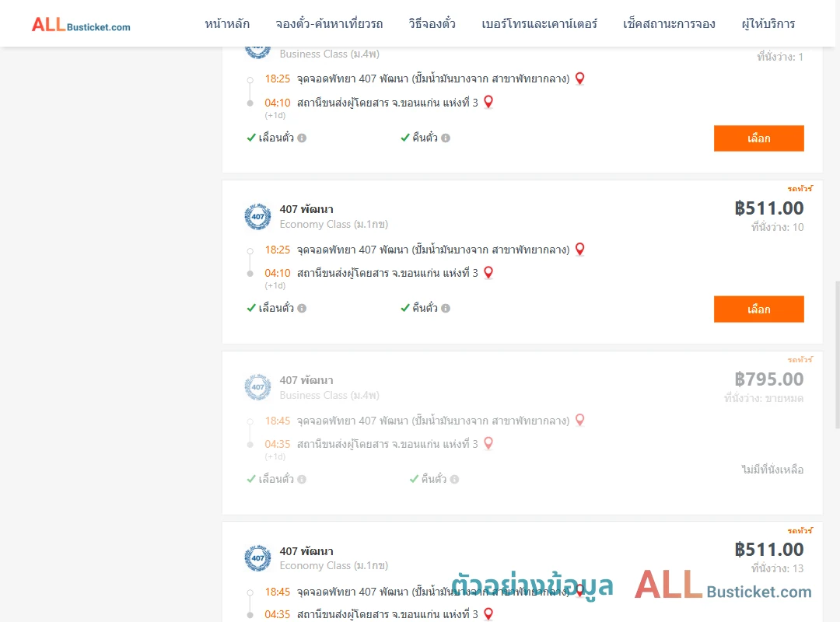The width and height of the screenshot is (840, 622).
Task: Click ที่นั่งว่าง: 1 seat count
Action: (779, 57)
